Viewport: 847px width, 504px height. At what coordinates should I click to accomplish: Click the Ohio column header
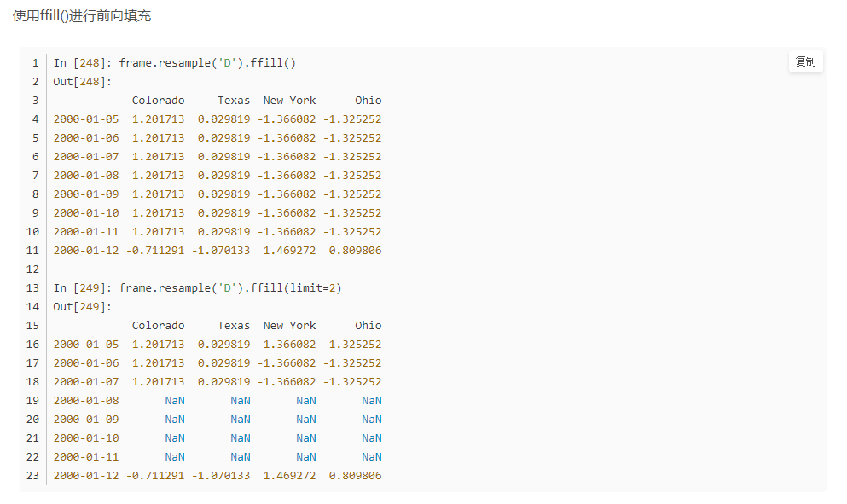click(367, 100)
